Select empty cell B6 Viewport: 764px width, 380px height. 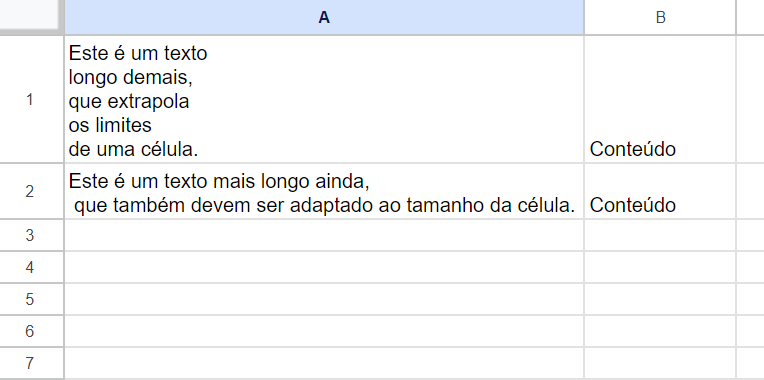point(660,331)
